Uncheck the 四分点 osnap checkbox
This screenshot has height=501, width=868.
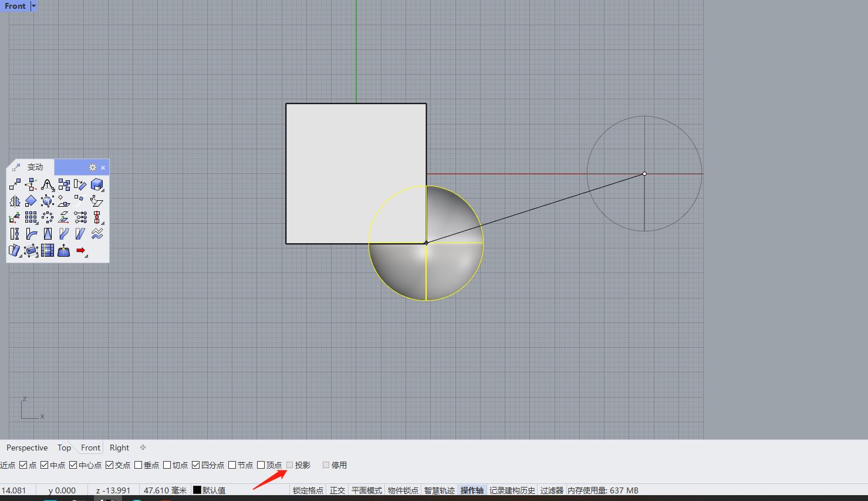(x=195, y=465)
